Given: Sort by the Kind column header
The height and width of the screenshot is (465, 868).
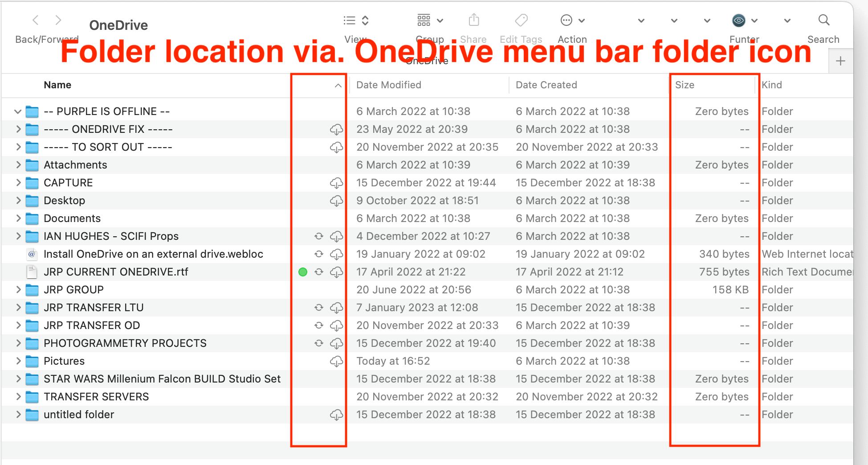Looking at the screenshot, I should [x=772, y=85].
